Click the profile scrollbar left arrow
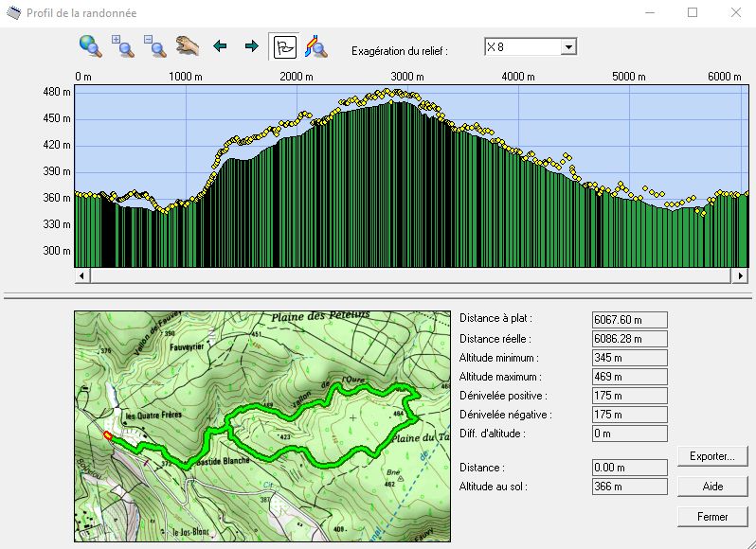The image size is (756, 549). pos(81,276)
